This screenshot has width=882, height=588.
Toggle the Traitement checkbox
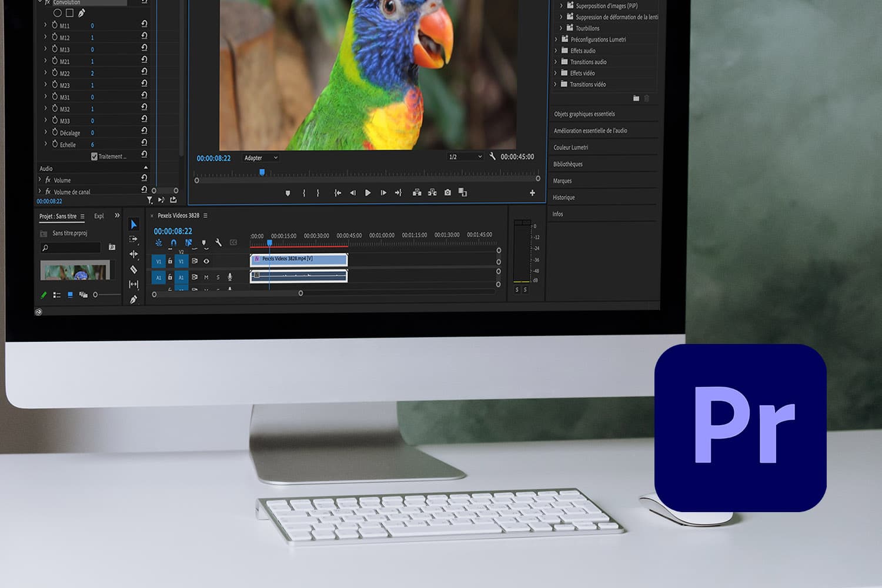(94, 156)
